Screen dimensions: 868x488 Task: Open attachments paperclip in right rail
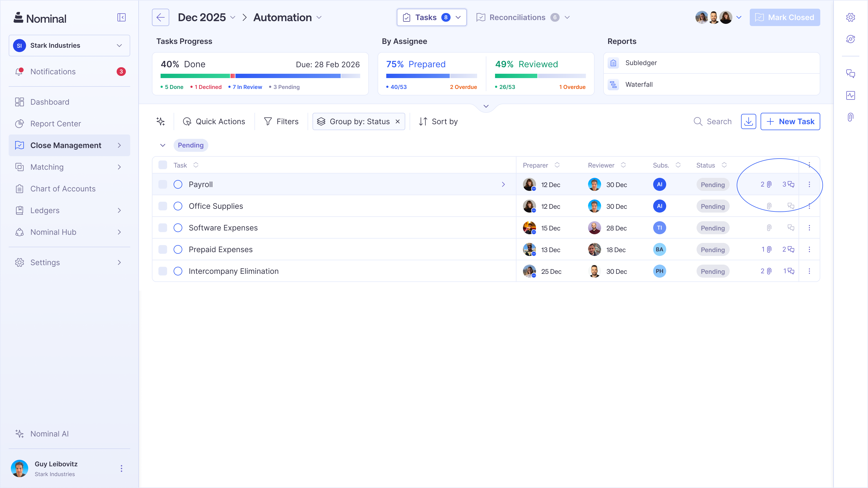click(850, 117)
